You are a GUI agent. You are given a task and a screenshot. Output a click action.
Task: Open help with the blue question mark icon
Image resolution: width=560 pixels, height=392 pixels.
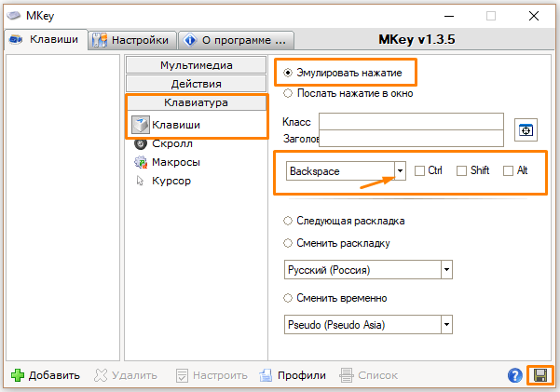[515, 375]
